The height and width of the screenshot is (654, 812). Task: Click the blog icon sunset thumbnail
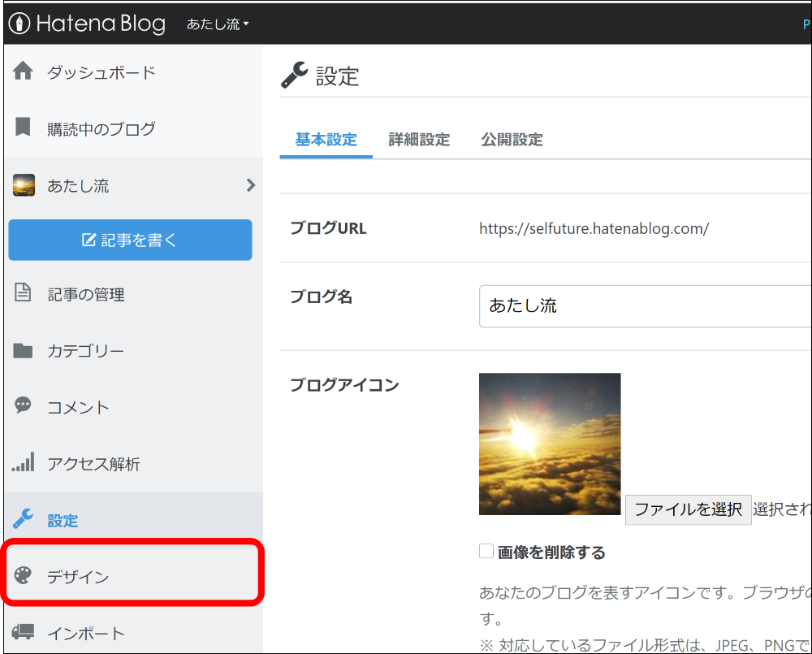coord(550,444)
